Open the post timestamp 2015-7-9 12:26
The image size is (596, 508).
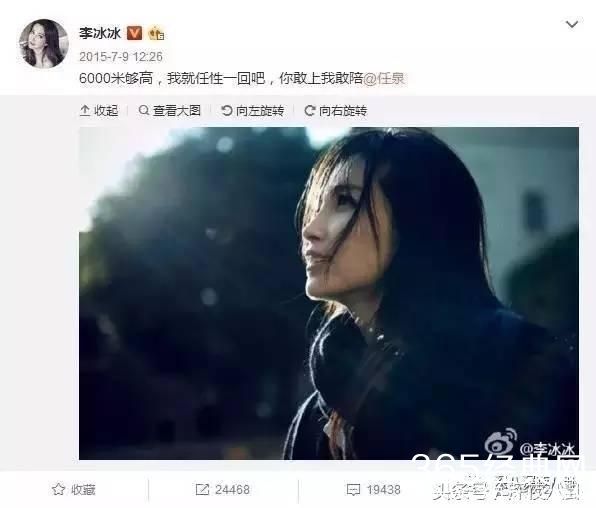pyautogui.click(x=121, y=57)
